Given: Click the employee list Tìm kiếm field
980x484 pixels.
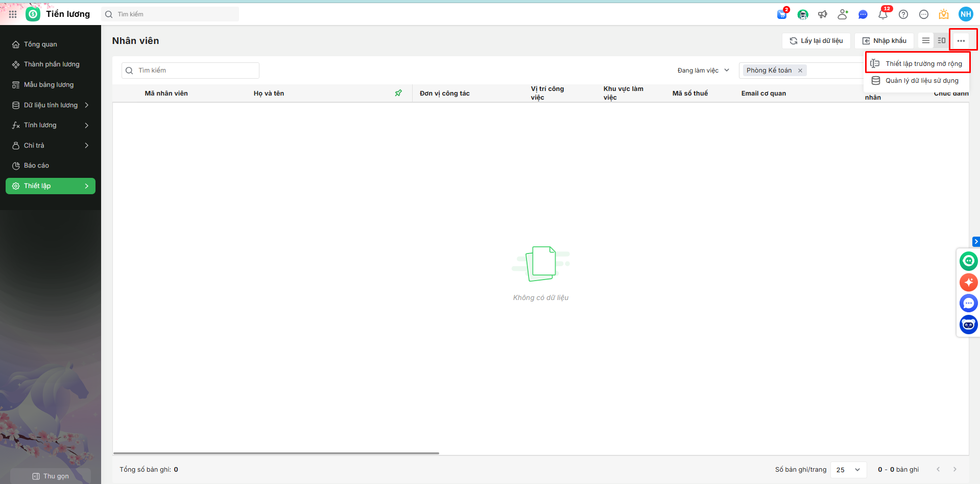Looking at the screenshot, I should [x=190, y=71].
